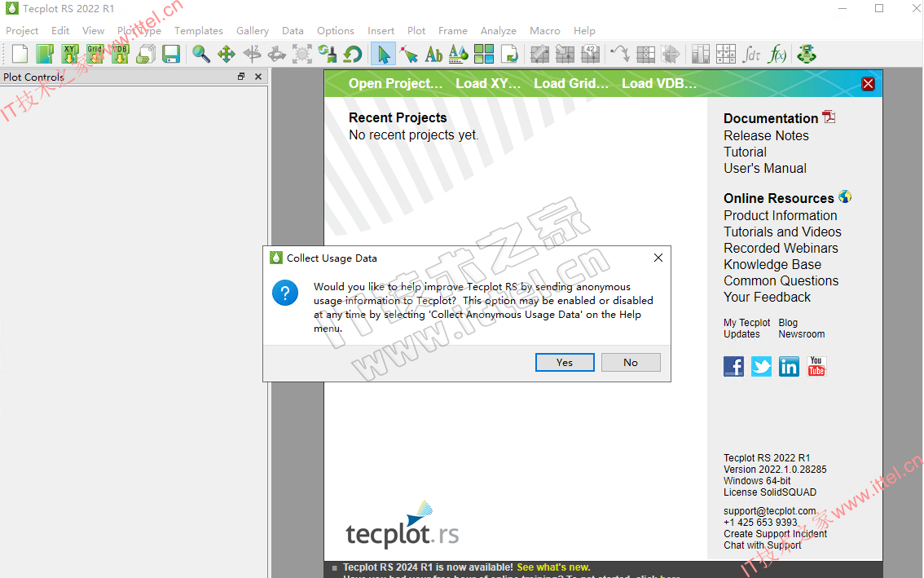Screen dimensions: 924x578
Task: Click the stacked pages toolbar icon
Action: pos(146,55)
